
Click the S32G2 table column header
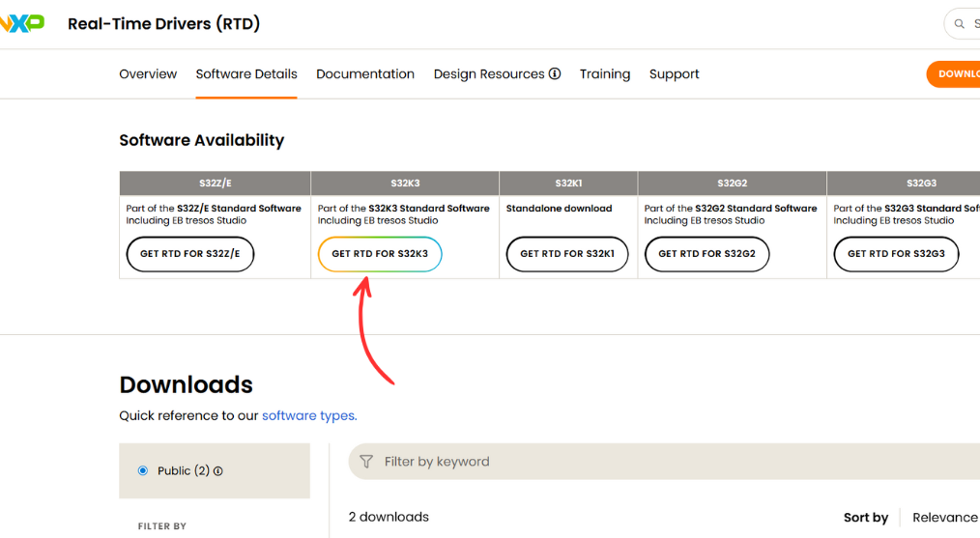733,184
